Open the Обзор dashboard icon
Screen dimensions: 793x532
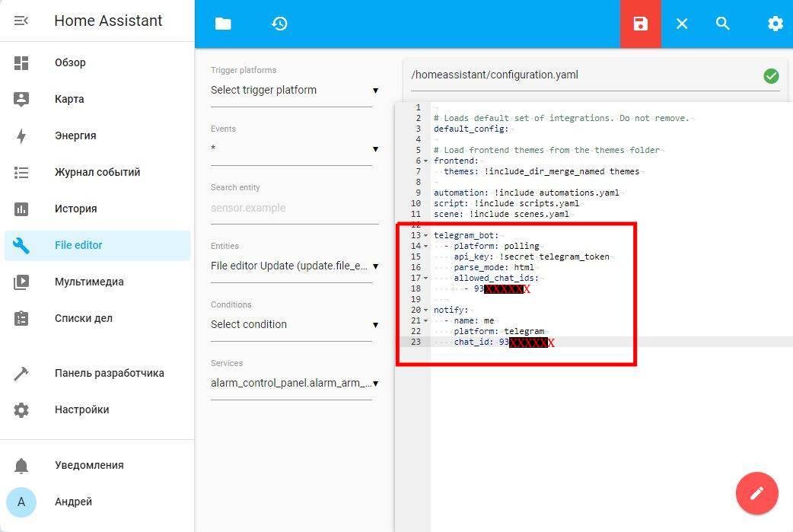point(21,62)
